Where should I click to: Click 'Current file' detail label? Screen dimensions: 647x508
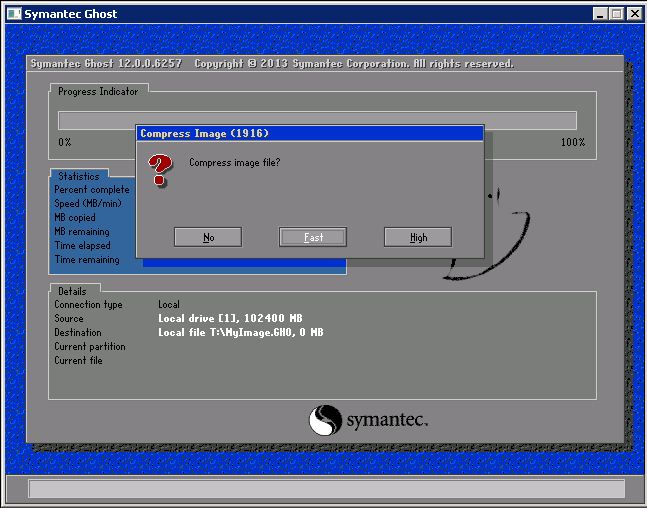(x=78, y=361)
